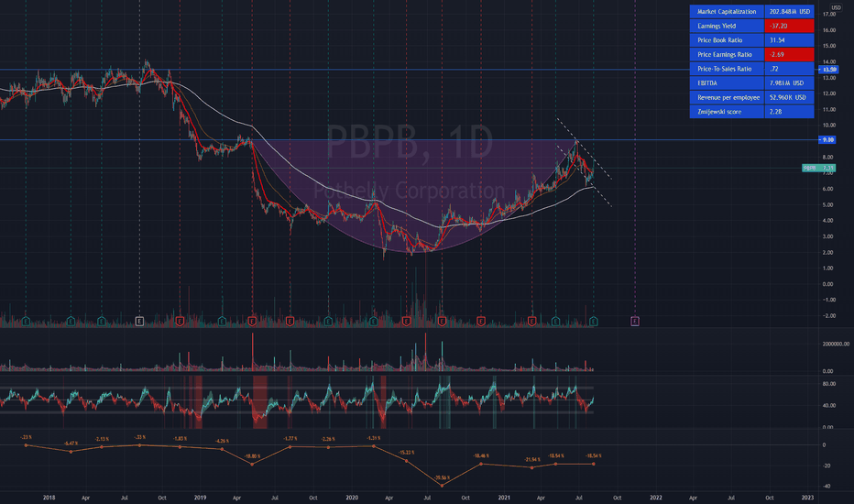Click the Price Earnings Ratio label
Screen dimensions: 854x504
(727, 54)
